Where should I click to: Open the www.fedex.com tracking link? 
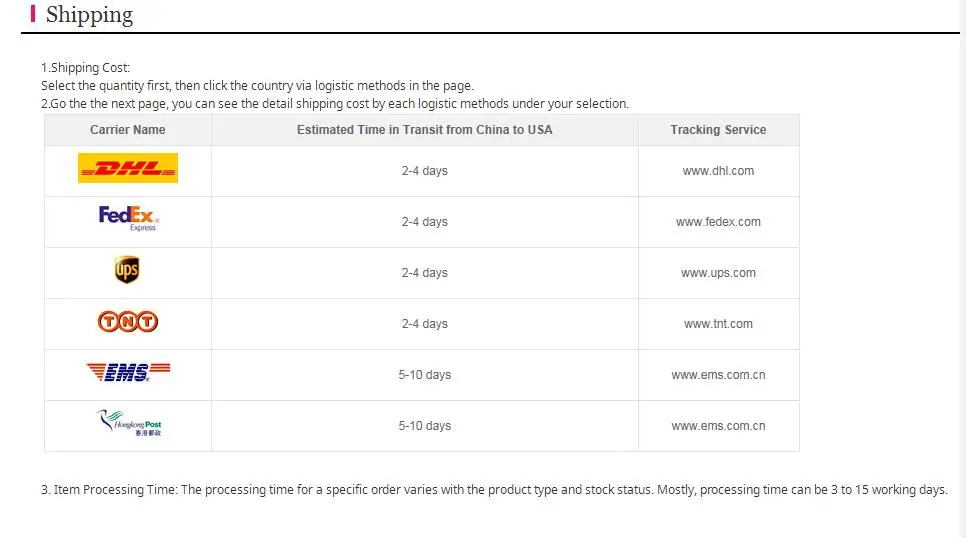click(718, 222)
